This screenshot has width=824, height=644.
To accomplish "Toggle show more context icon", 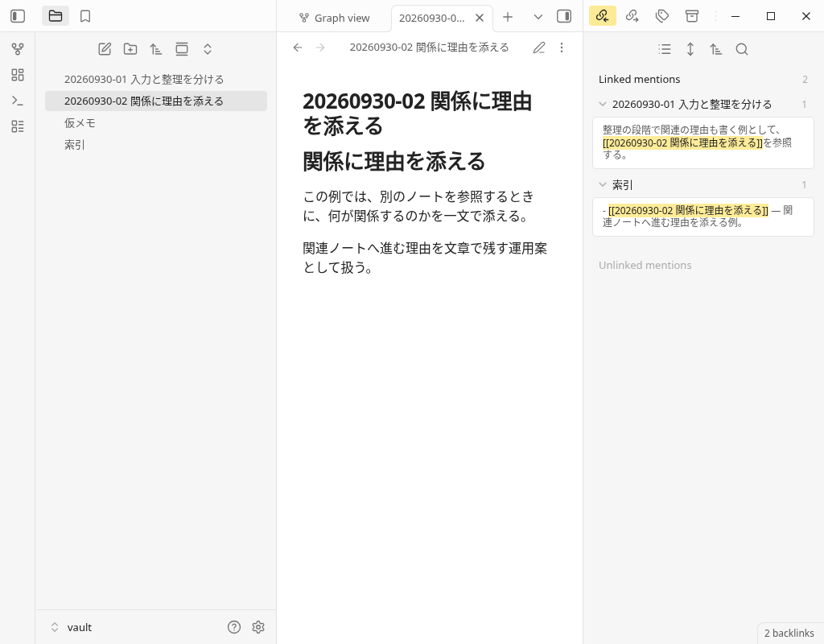I will point(690,49).
